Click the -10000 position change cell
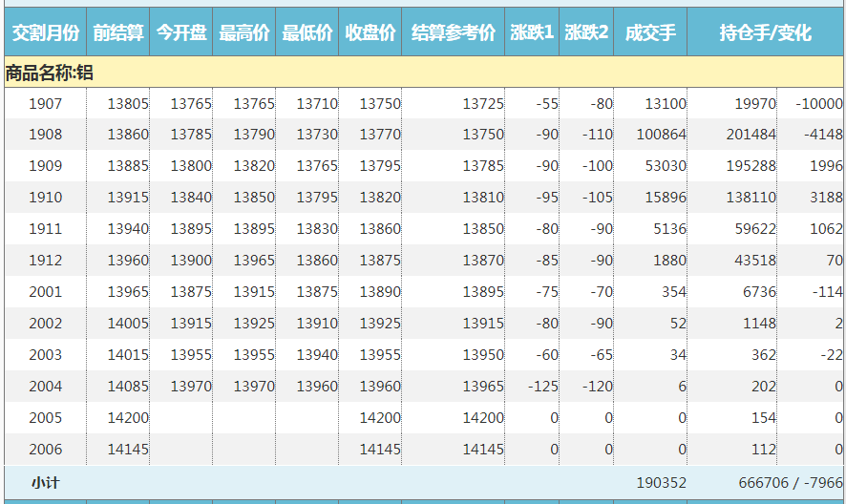Viewport: 846px width, 504px height. coord(818,104)
